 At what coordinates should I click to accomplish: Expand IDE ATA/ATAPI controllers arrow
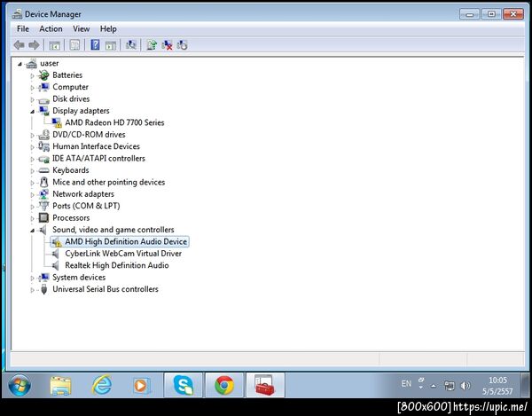click(x=33, y=159)
